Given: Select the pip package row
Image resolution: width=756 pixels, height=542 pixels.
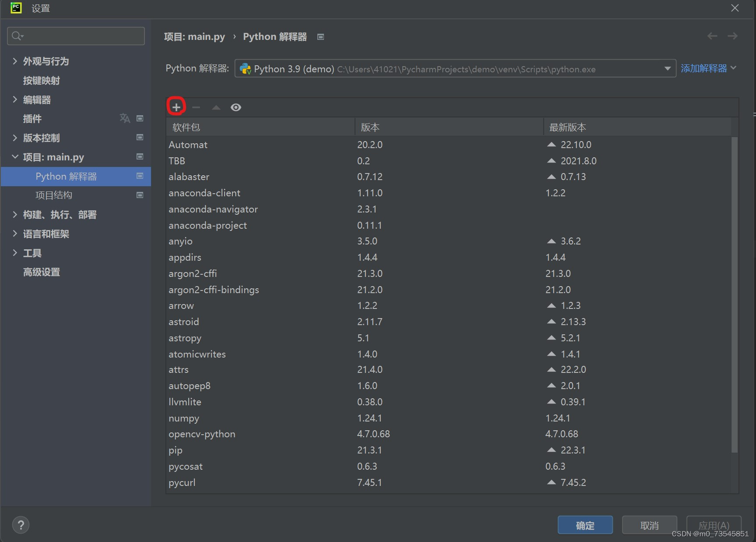Looking at the screenshot, I should 449,450.
